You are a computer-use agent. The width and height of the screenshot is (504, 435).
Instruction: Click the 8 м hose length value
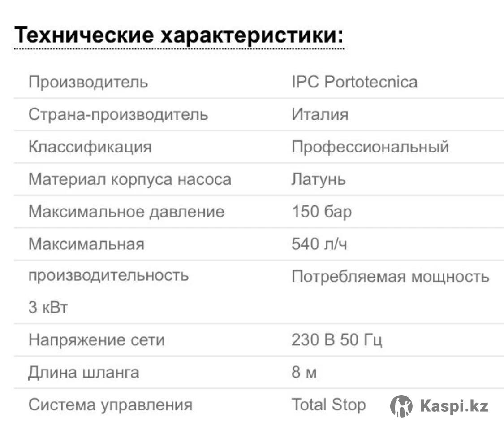click(304, 372)
